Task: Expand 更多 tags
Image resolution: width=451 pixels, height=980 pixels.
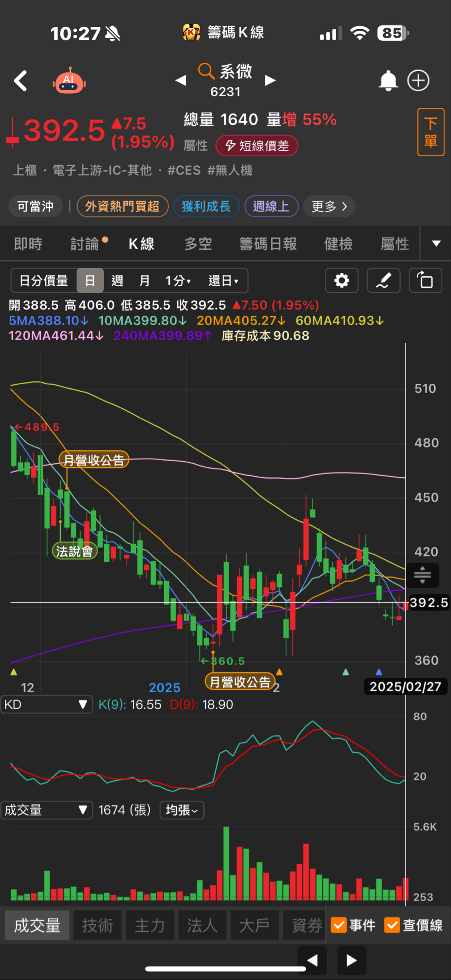Action: [x=329, y=206]
